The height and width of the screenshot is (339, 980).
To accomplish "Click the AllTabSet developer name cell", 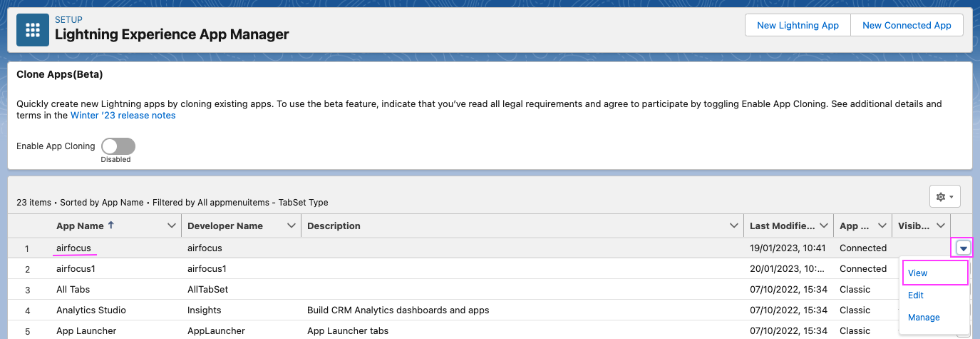I will point(207,290).
